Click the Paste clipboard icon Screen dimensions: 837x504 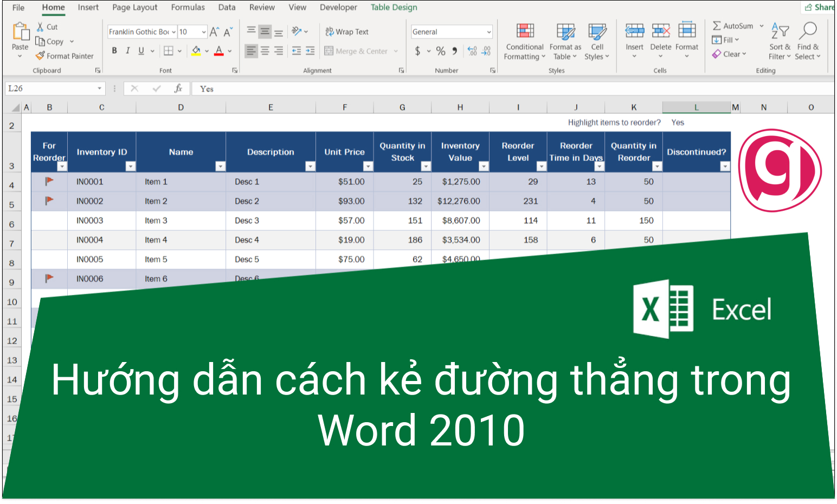[21, 32]
